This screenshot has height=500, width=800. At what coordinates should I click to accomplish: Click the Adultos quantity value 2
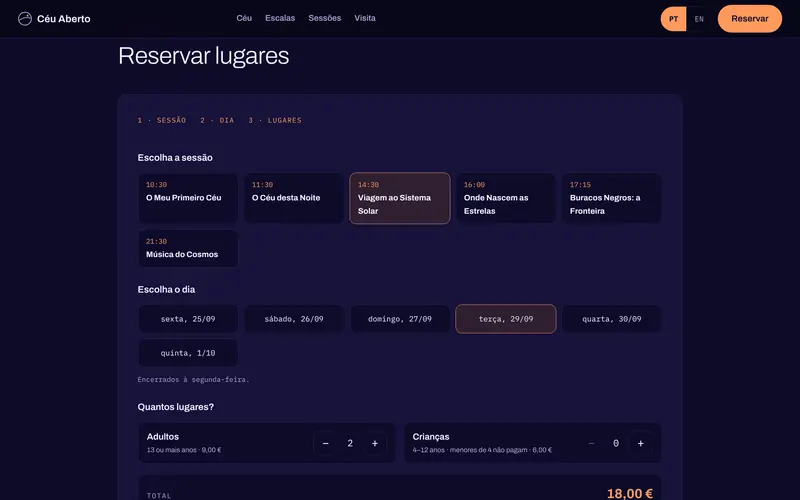pyautogui.click(x=350, y=443)
